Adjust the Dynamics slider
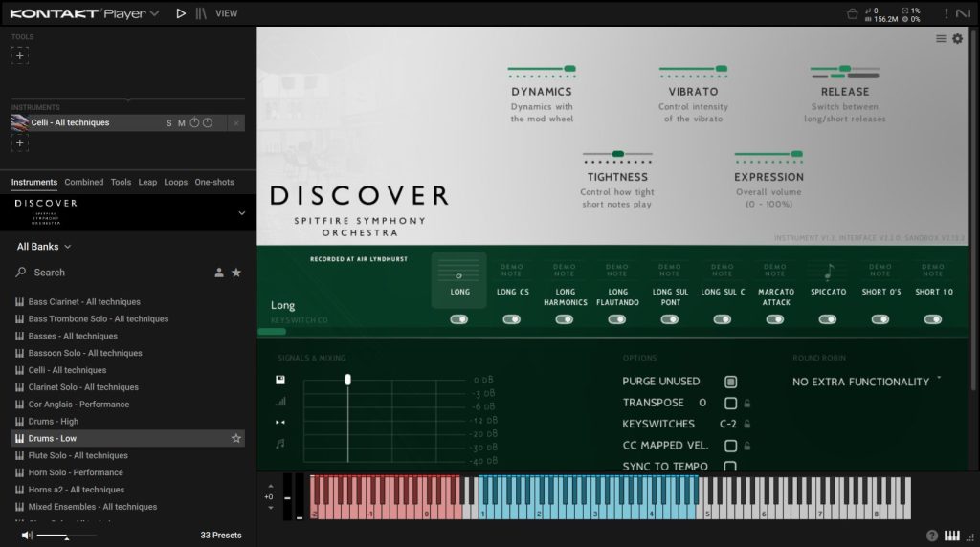The image size is (980, 547). 542,69
